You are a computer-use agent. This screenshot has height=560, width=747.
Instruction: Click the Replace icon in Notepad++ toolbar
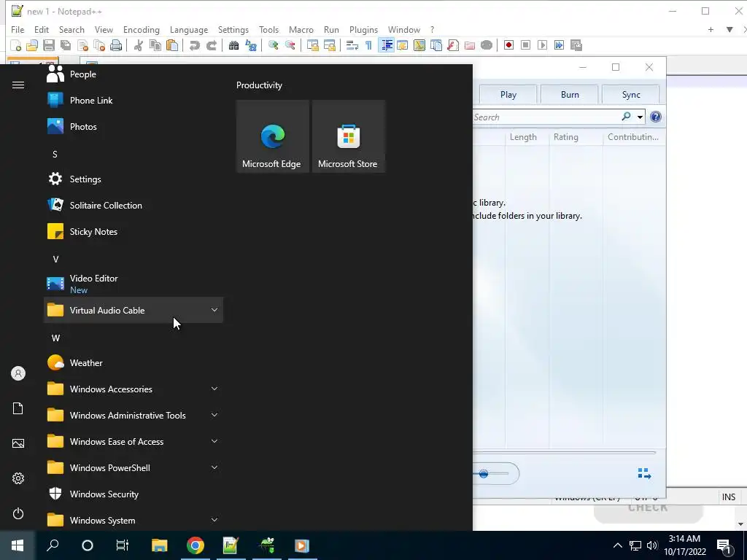pyautogui.click(x=251, y=45)
